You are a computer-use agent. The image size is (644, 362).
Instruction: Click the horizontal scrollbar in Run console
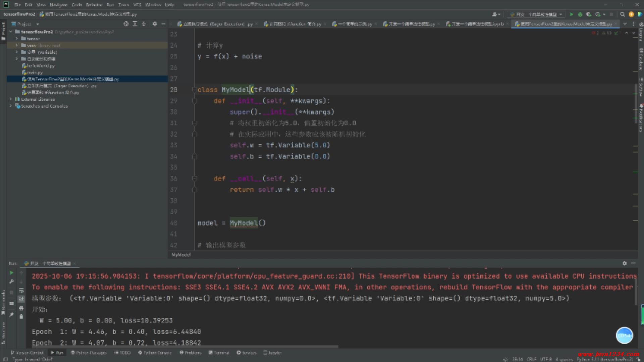184,347
